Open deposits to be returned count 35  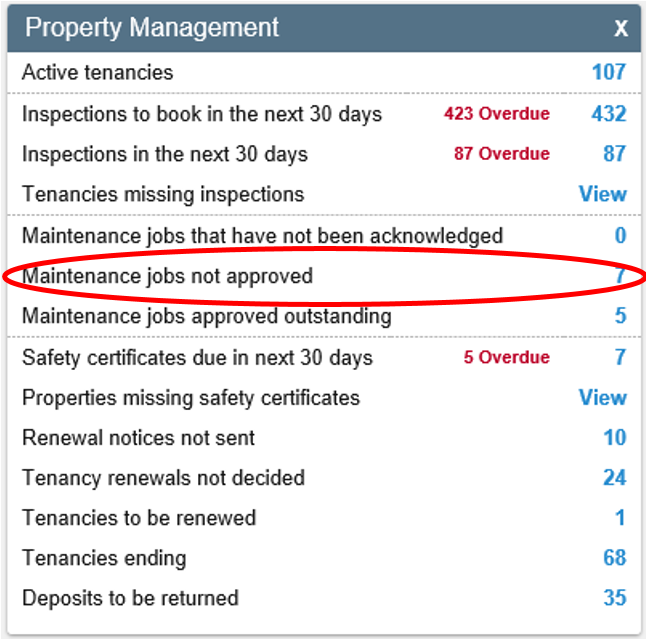pyautogui.click(x=615, y=598)
